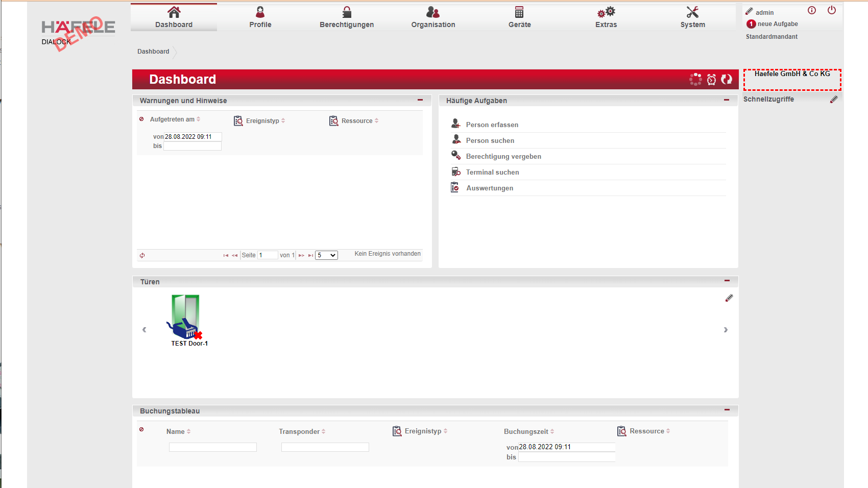Click the alarm clock icon in Dashboard header
The width and height of the screenshot is (868, 488).
tap(711, 80)
